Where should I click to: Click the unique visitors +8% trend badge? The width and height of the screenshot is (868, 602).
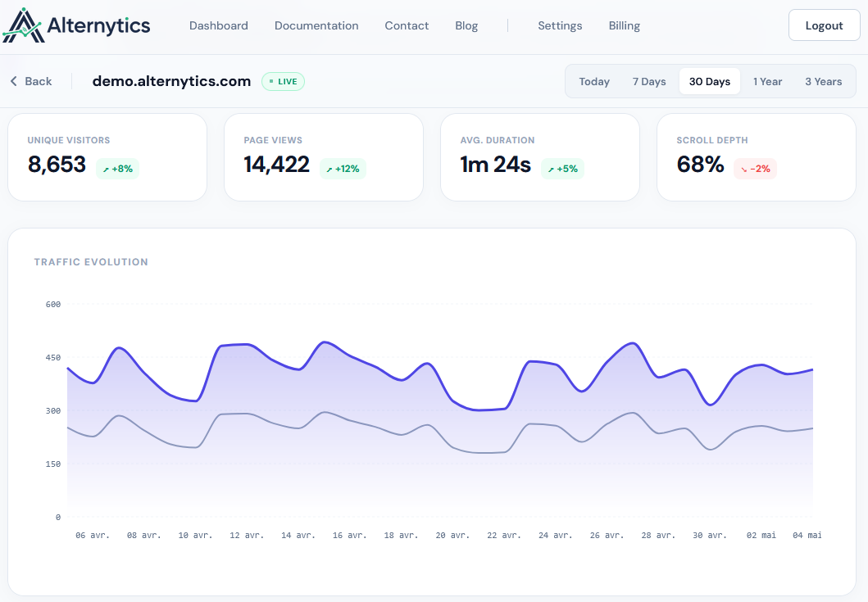(117, 169)
